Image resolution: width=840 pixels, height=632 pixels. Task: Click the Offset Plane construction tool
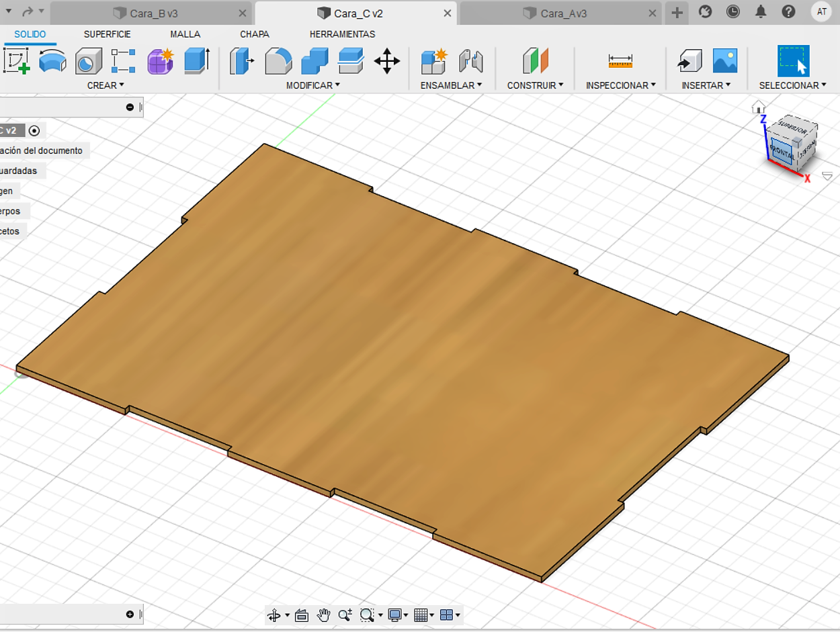[535, 60]
